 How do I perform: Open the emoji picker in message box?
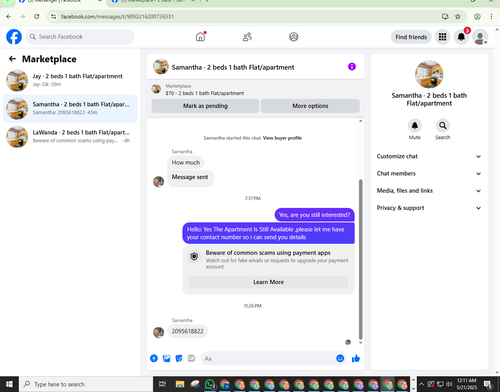pos(340,358)
